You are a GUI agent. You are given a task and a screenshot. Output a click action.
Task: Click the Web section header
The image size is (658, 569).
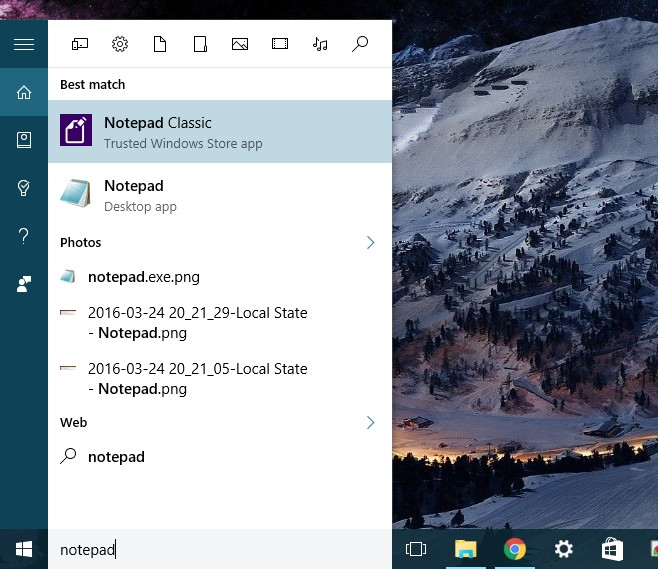point(73,423)
